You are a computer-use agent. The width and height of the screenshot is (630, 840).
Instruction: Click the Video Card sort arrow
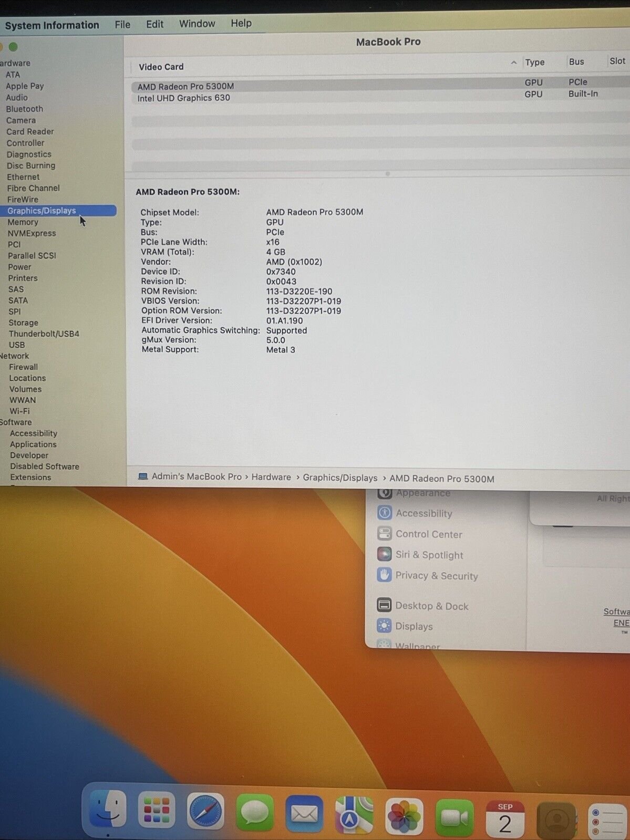point(513,63)
